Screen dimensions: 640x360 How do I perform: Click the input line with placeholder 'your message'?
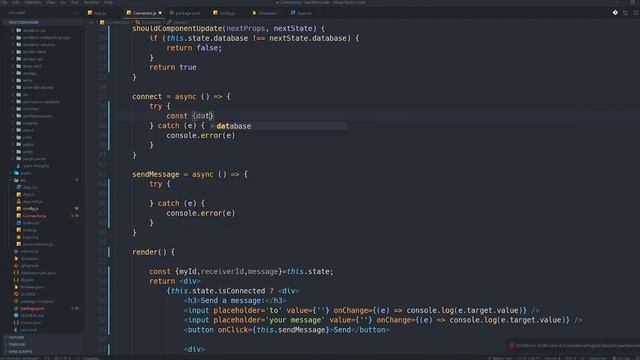383,320
